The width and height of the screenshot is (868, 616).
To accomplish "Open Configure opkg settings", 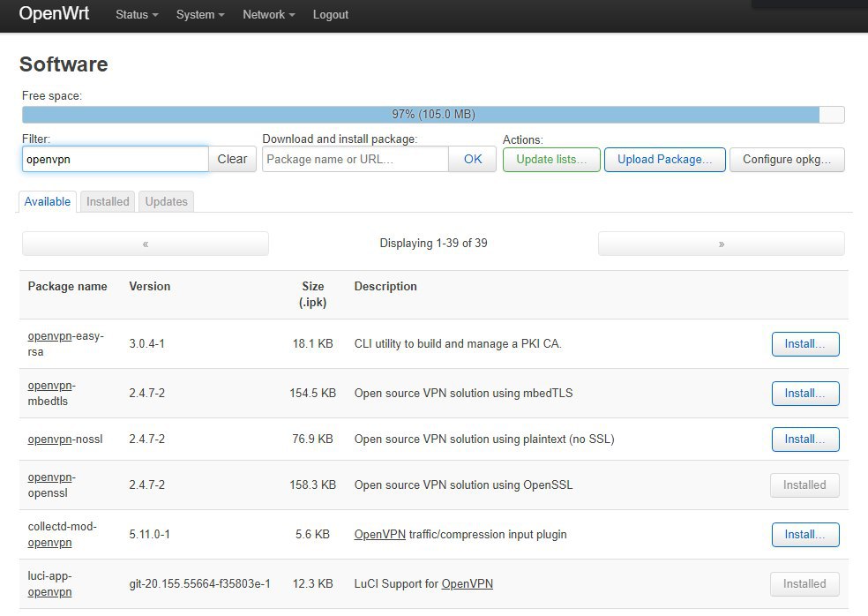I will 787,160.
